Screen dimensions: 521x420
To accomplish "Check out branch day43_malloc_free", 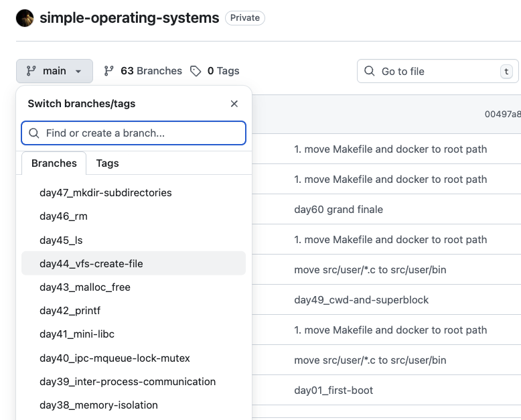I will point(85,287).
